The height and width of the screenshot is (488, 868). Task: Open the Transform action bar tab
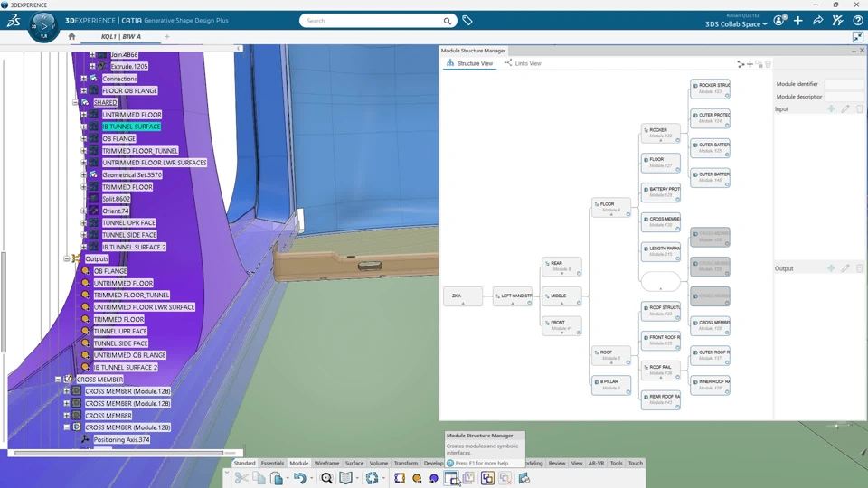point(406,463)
